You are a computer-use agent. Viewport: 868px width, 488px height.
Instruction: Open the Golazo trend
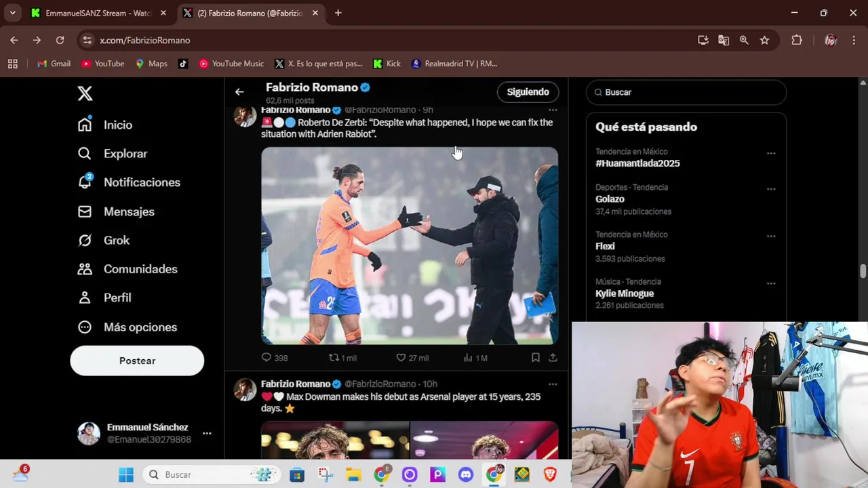pyautogui.click(x=610, y=199)
